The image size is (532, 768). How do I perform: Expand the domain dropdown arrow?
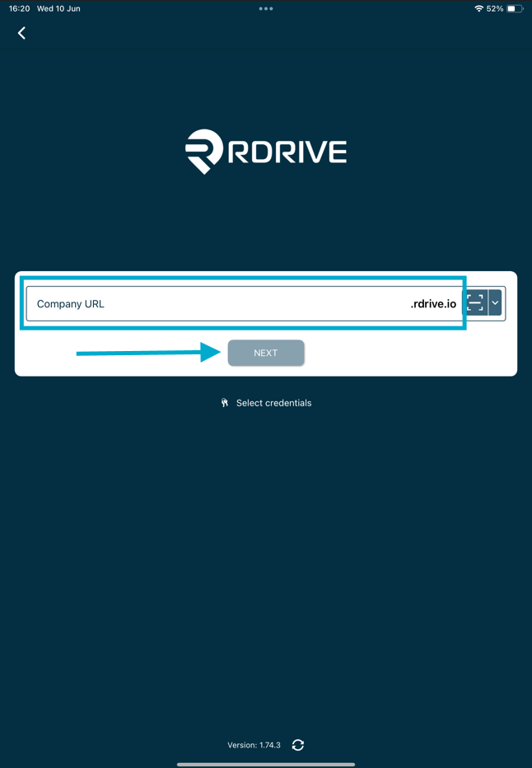pyautogui.click(x=495, y=302)
